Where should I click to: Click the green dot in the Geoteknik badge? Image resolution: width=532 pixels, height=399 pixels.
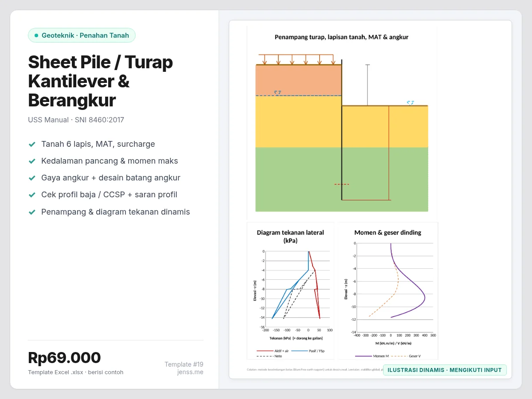coord(36,35)
